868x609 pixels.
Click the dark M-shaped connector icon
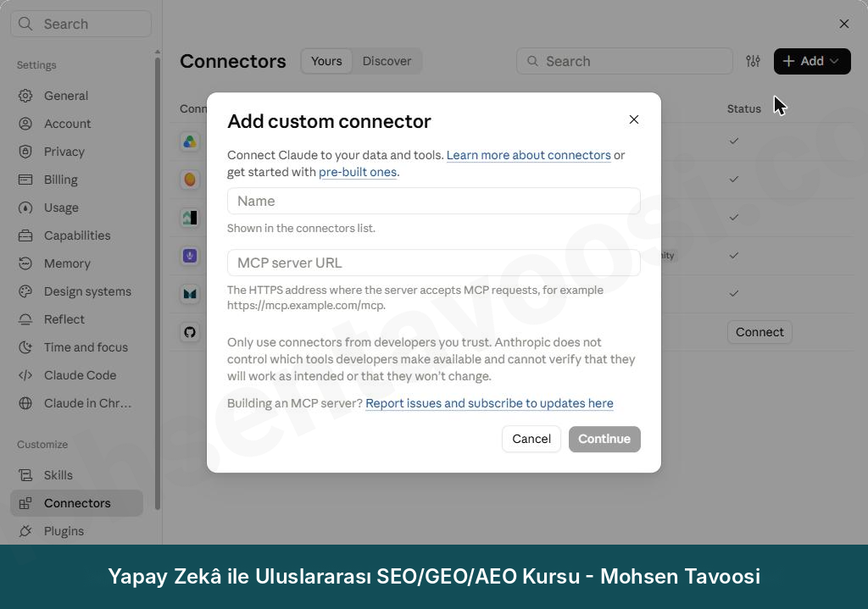pos(190,294)
